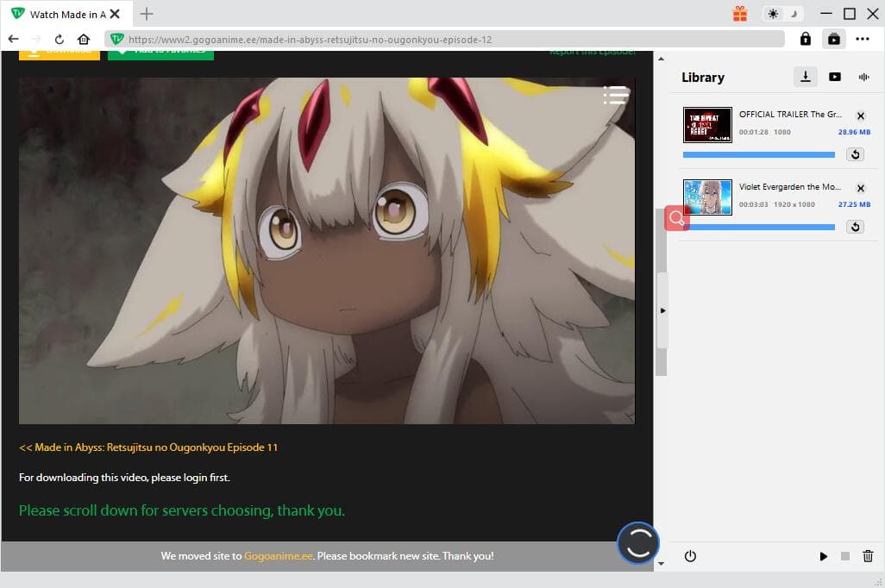Switch to dark theme moon toggle
The image size is (885, 588).
tap(794, 14)
